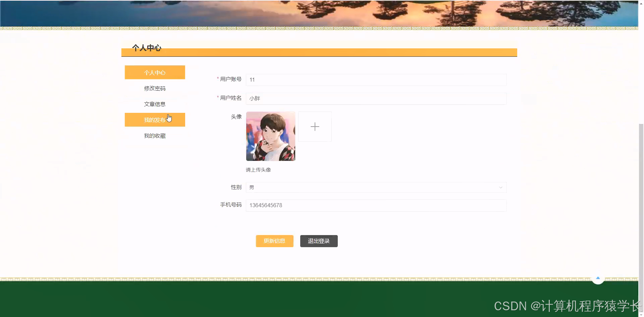Open the 我的收藏 section
Screen dimensions: 644x317
click(155, 135)
